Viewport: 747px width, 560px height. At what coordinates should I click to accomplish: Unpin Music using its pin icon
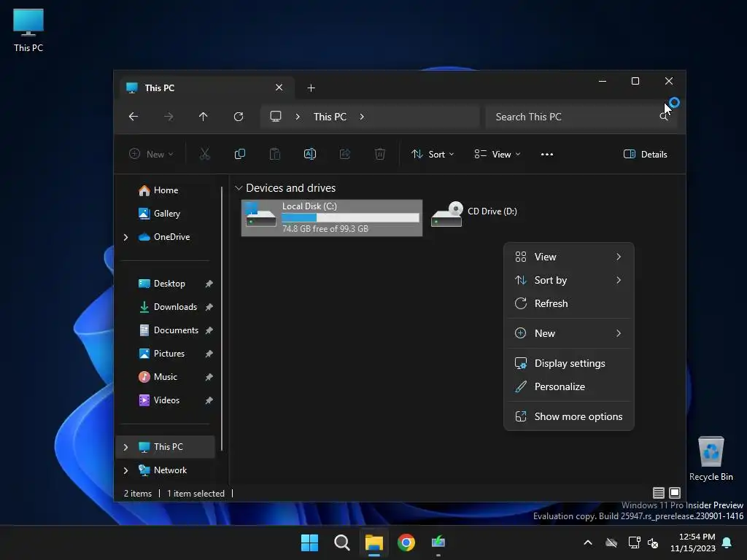coord(209,377)
